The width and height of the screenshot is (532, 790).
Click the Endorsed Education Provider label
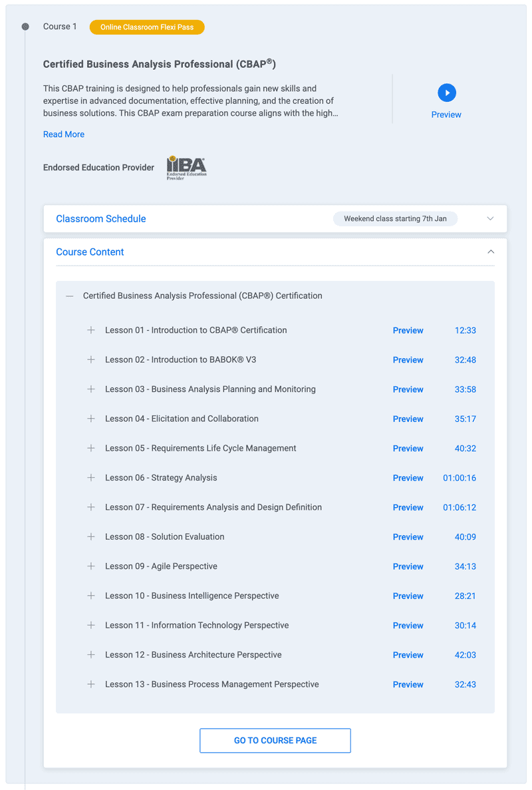98,168
